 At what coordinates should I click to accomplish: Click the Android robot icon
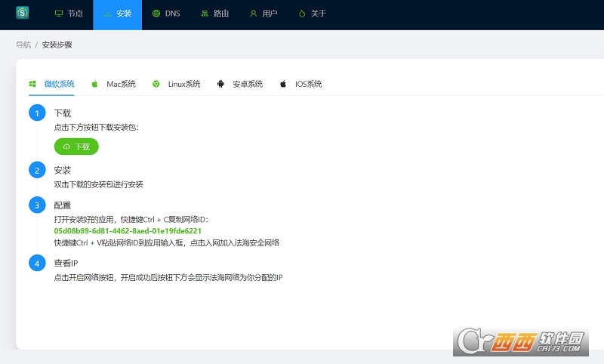tap(220, 84)
